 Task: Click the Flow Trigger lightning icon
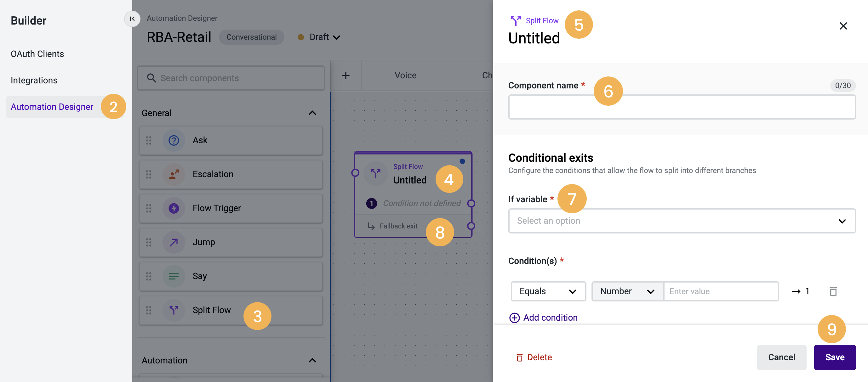[173, 208]
